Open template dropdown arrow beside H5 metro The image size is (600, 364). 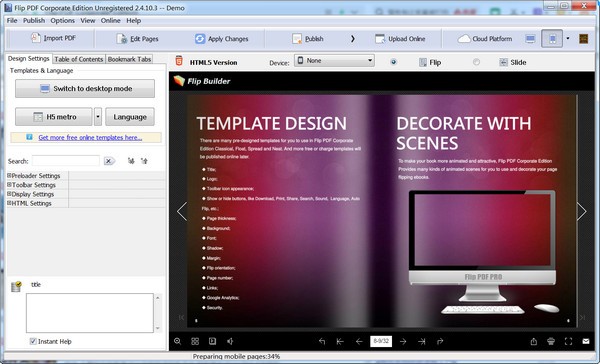[98, 117]
